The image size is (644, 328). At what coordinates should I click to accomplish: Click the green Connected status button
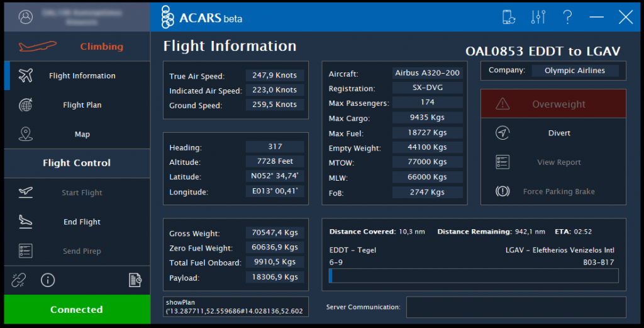(x=77, y=309)
